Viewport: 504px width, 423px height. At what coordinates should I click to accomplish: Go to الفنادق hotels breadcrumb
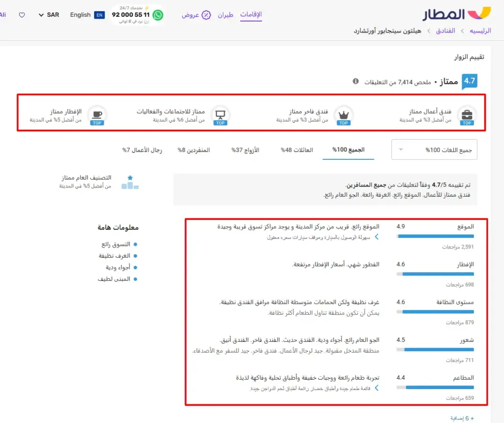click(x=445, y=31)
